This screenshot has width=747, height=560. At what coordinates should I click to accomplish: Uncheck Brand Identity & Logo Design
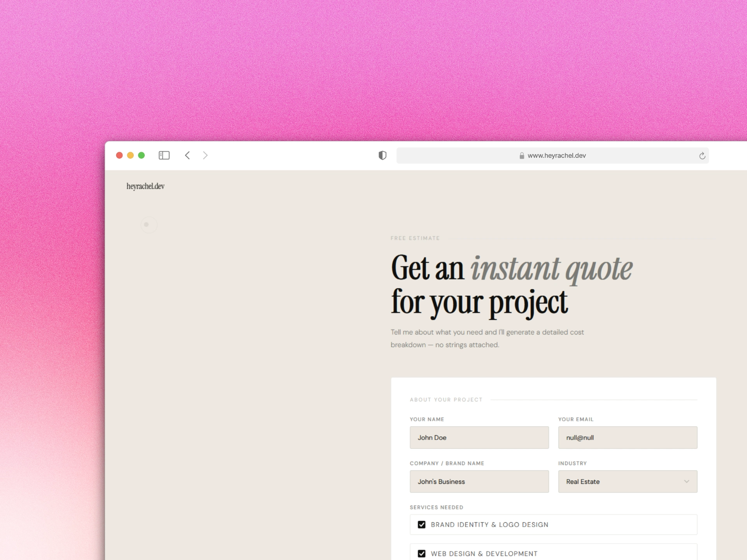[x=421, y=525]
